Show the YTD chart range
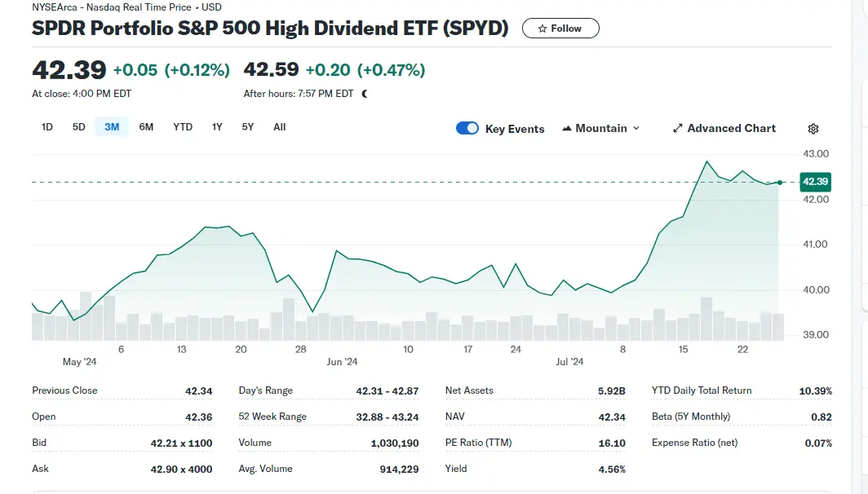The height and width of the screenshot is (494, 868). 183,127
